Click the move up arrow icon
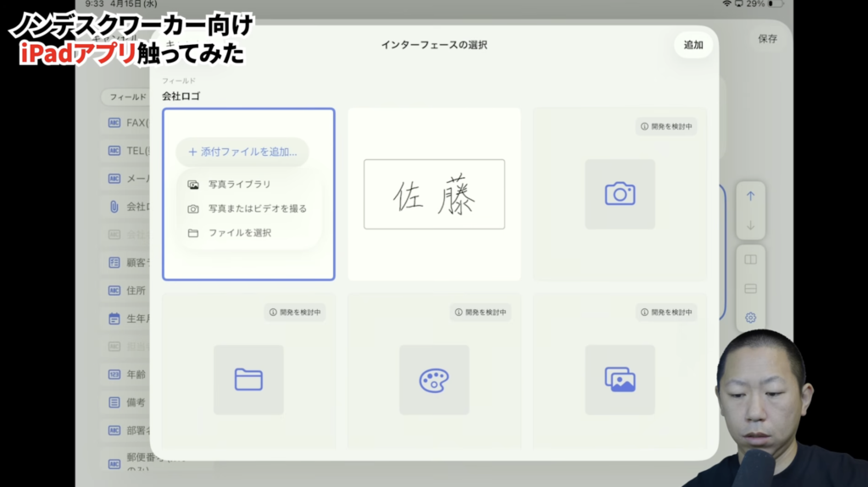868x487 pixels. tap(750, 196)
